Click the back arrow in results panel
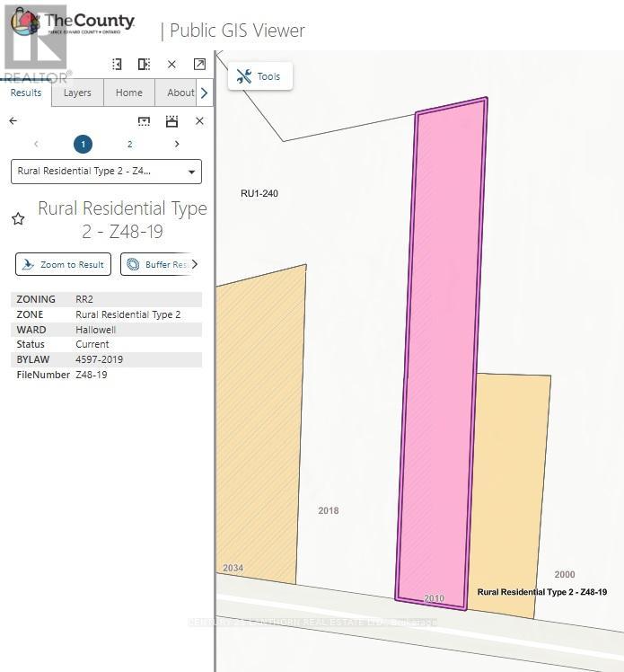The image size is (624, 672). (x=13, y=121)
